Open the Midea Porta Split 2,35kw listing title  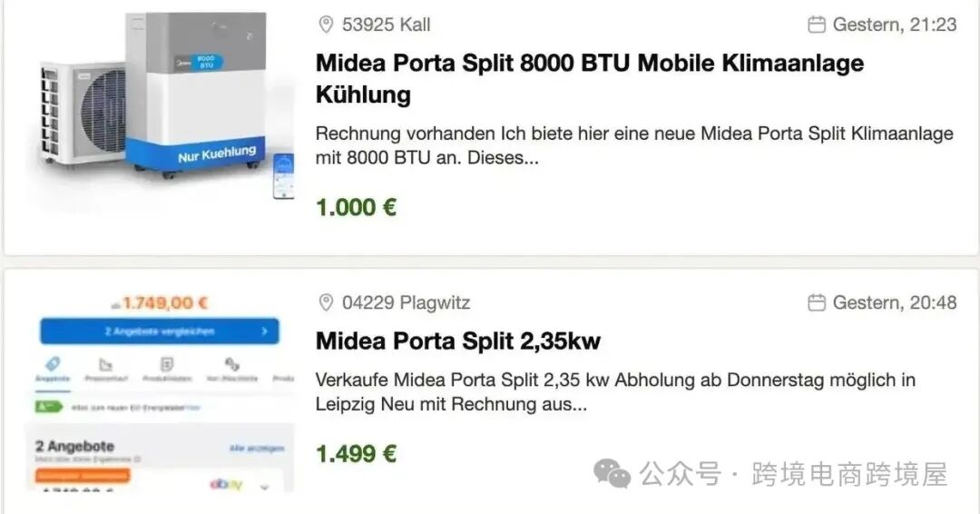coord(457,341)
